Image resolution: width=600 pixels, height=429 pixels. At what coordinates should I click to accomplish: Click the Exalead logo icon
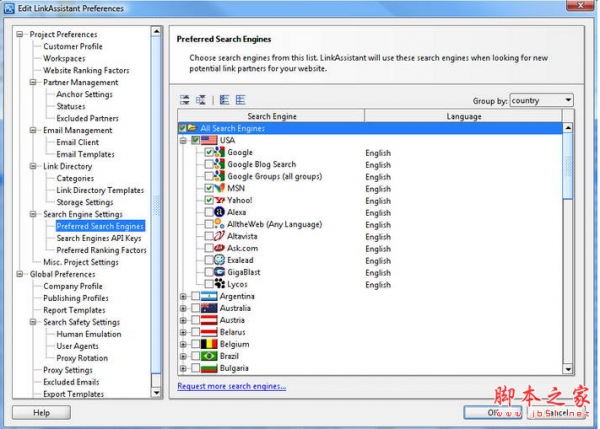pos(219,260)
